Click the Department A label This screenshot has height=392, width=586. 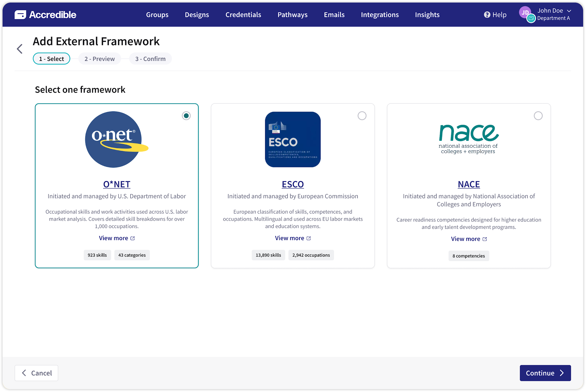553,18
